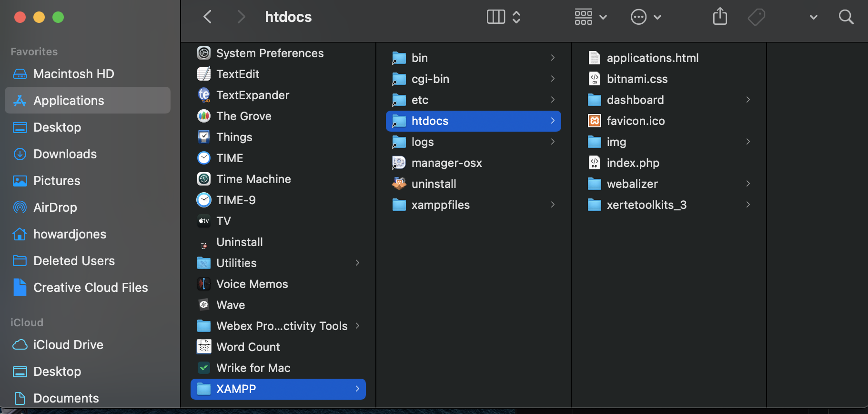
Task: Click the TIME-9 clock icon
Action: click(x=204, y=200)
